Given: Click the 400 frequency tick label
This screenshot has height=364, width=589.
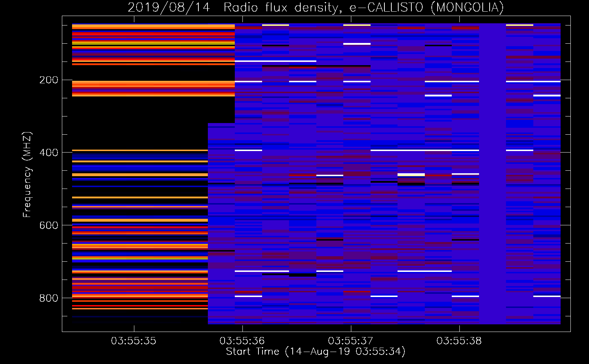Looking at the screenshot, I should (49, 153).
